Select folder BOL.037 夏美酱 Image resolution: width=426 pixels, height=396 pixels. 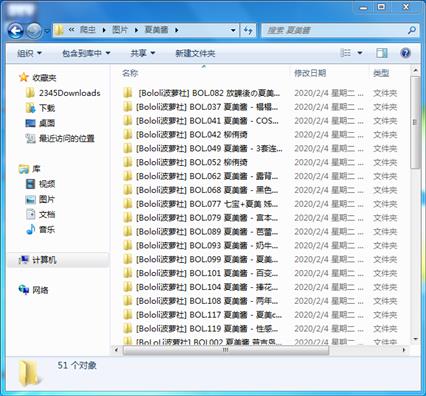(x=207, y=107)
